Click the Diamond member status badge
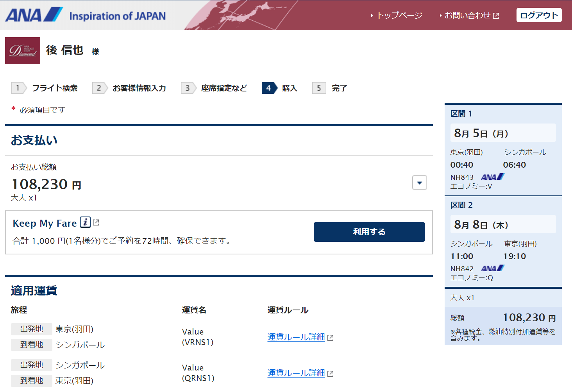This screenshot has height=392, width=572. tap(23, 50)
